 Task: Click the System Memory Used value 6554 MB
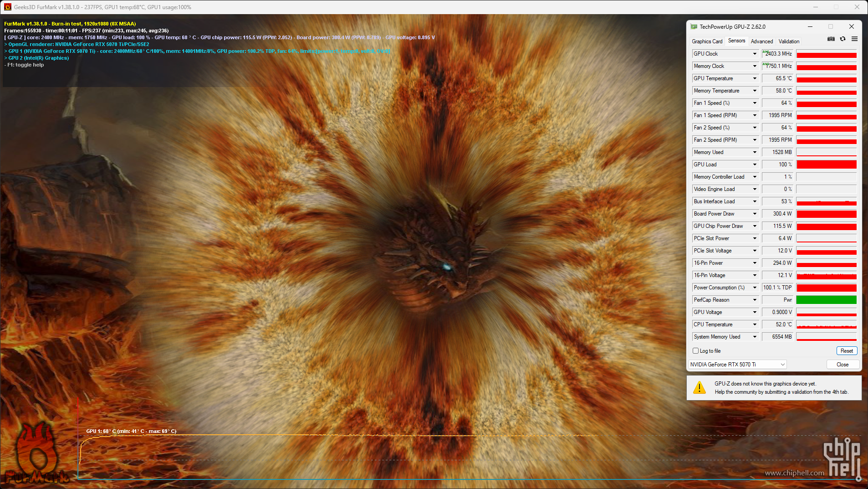777,337
